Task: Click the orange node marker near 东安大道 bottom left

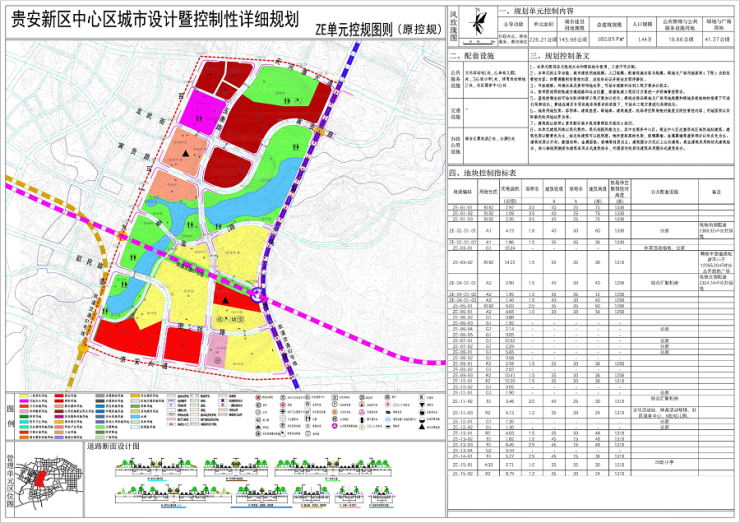Action: [83, 349]
